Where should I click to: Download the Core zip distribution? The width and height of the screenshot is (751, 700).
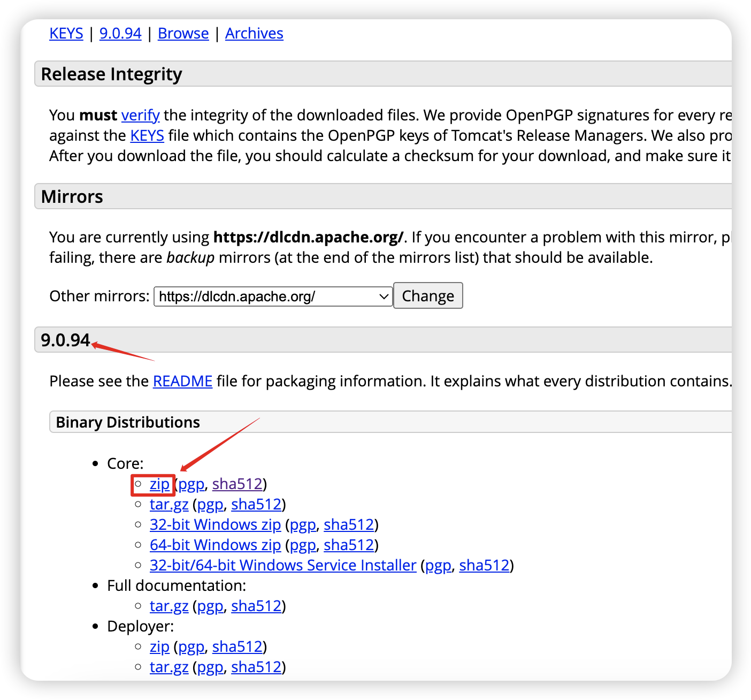click(159, 484)
